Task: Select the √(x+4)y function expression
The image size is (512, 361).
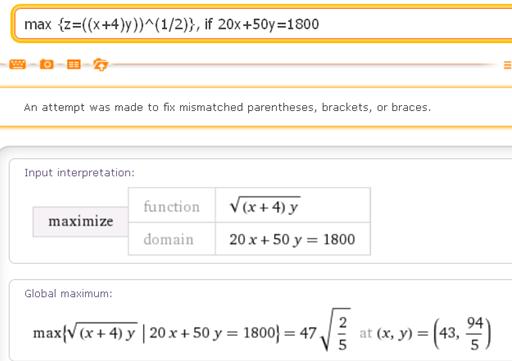Action: (x=265, y=206)
